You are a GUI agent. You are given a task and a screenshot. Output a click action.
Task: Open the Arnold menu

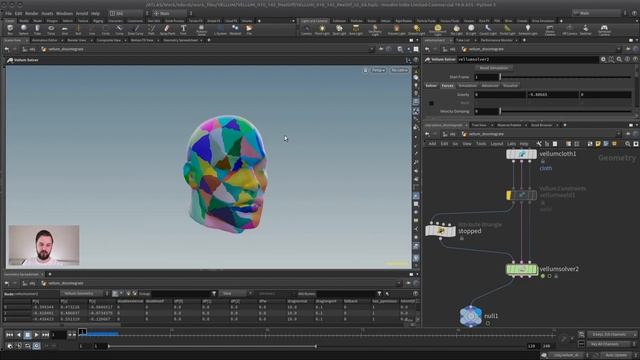82,13
